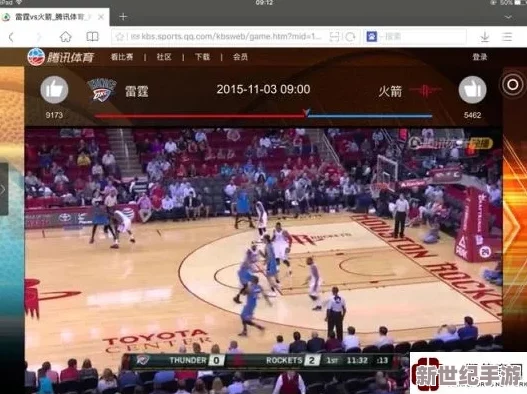Close the 雷霆vs火箭 tab

(100, 17)
